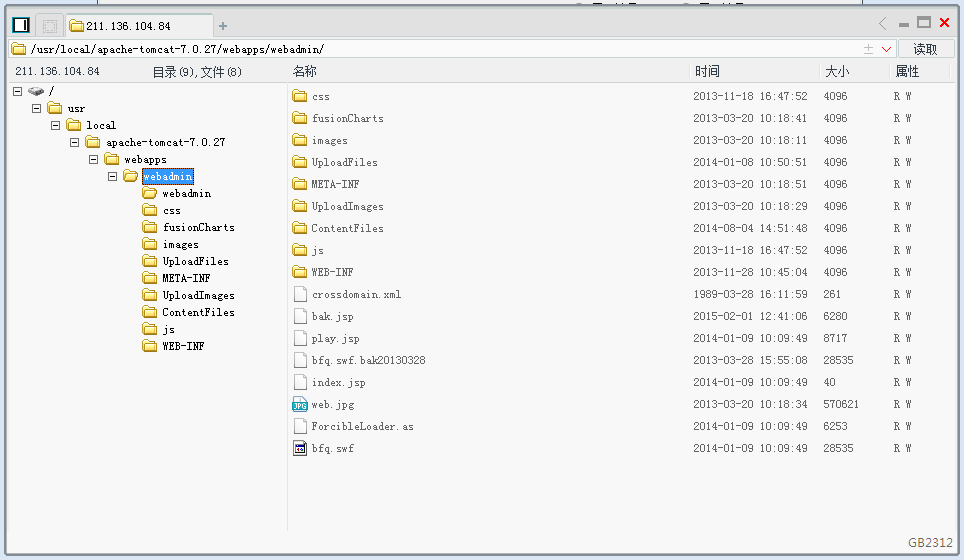Click the root drive icon in tree

point(36,91)
